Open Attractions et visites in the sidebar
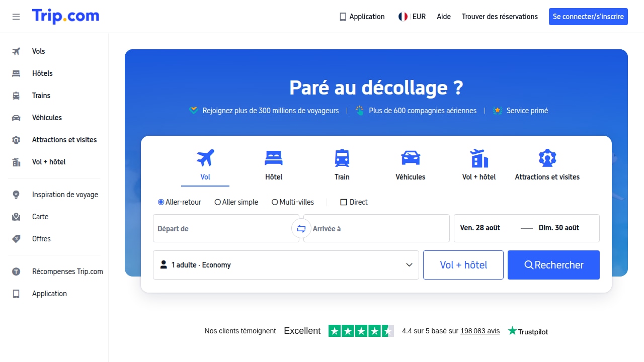The image size is (644, 362). 64,140
